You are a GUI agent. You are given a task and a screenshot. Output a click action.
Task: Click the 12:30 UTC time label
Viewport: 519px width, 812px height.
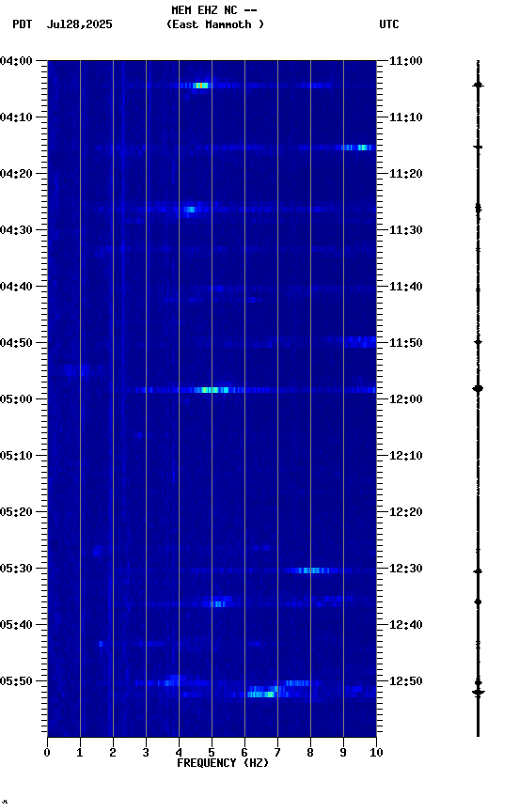(x=406, y=568)
